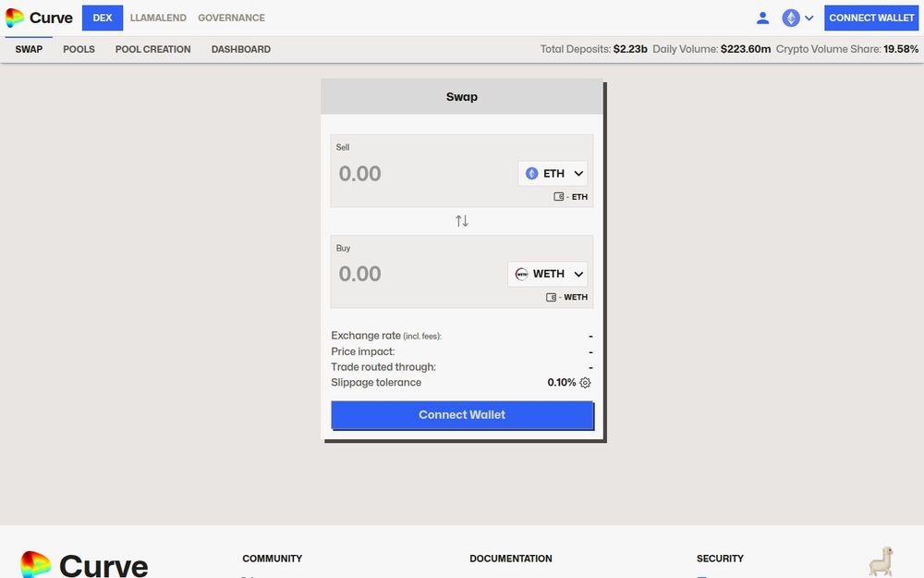Viewport: 924px width, 578px height.
Task: Click the Sell amount input field
Action: 422,174
